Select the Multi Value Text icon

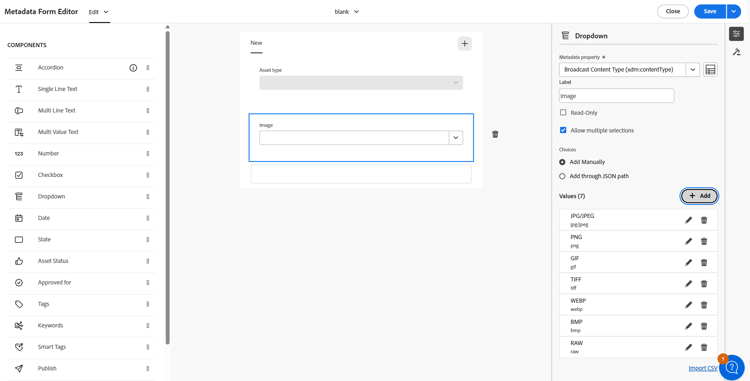pyautogui.click(x=19, y=132)
